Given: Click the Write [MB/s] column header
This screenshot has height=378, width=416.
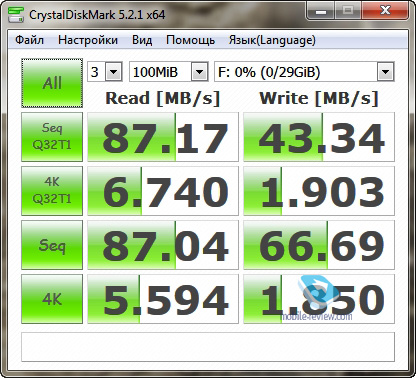Looking at the screenshot, I should tap(319, 98).
